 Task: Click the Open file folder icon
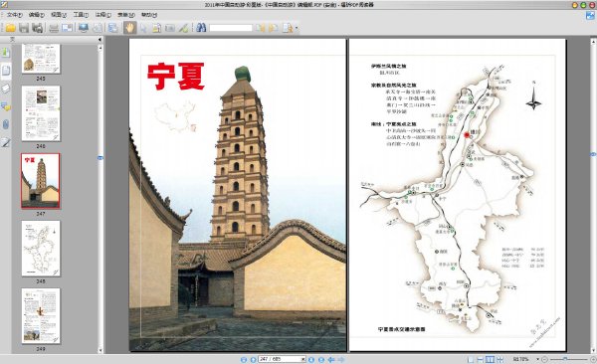(x=10, y=28)
